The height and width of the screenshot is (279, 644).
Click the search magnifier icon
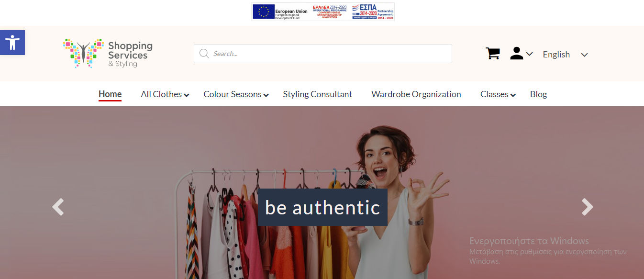pos(204,54)
